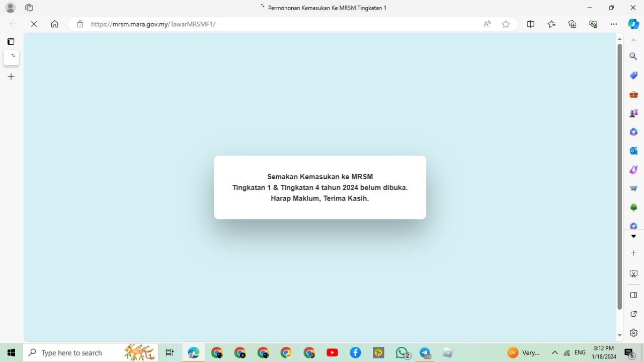Stop loading the page
The height and width of the screenshot is (362, 644).
34,24
